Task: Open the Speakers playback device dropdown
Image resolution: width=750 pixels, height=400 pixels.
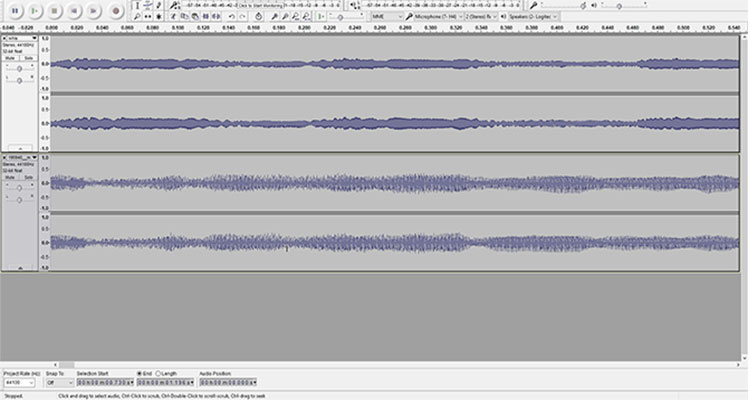Action: click(x=532, y=16)
